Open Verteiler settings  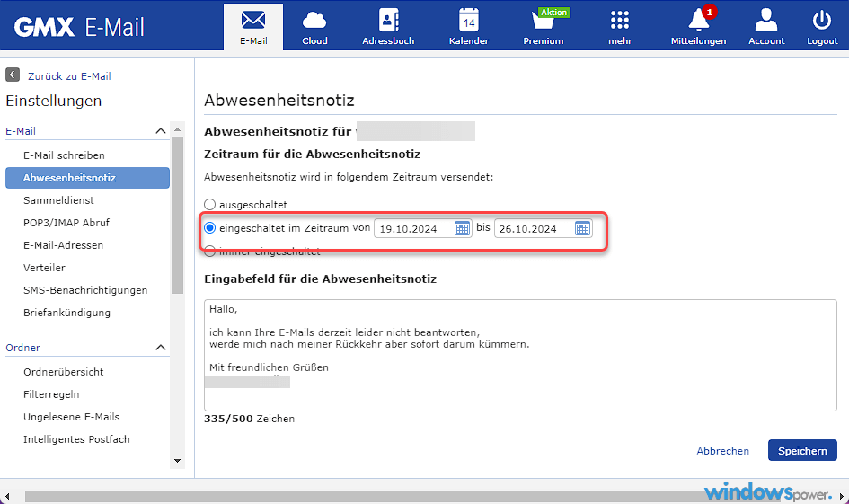click(x=44, y=268)
